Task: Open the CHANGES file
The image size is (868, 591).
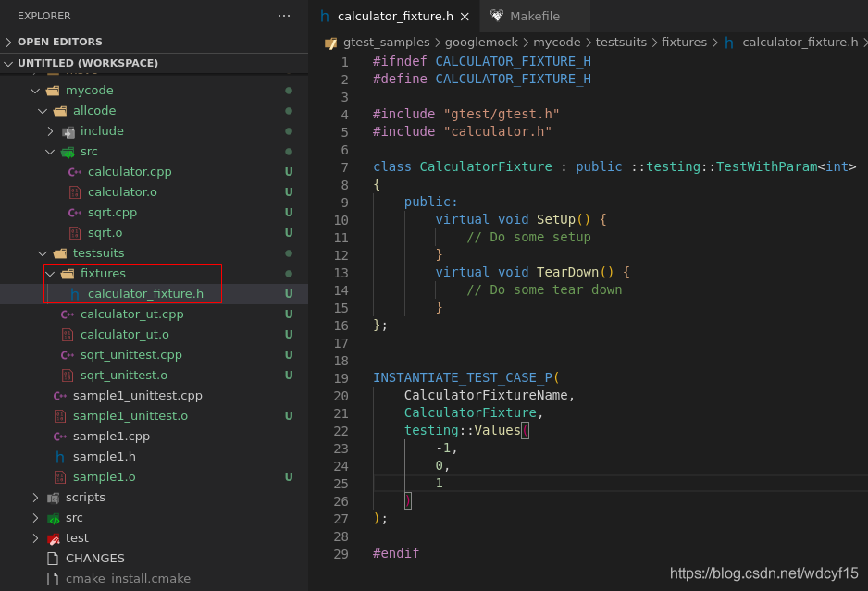Action: click(x=94, y=559)
